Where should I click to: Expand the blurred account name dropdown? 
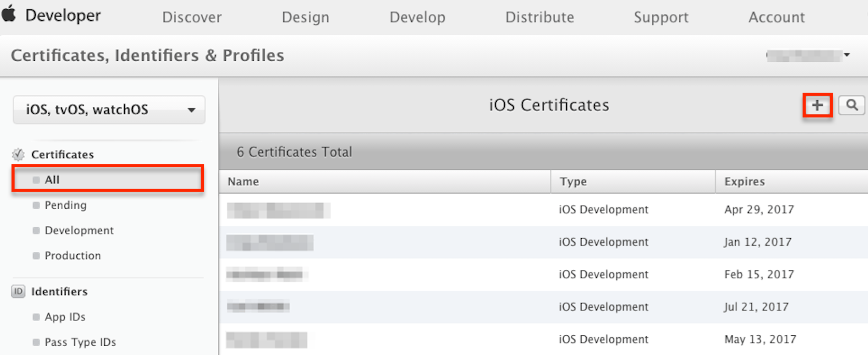tap(808, 55)
